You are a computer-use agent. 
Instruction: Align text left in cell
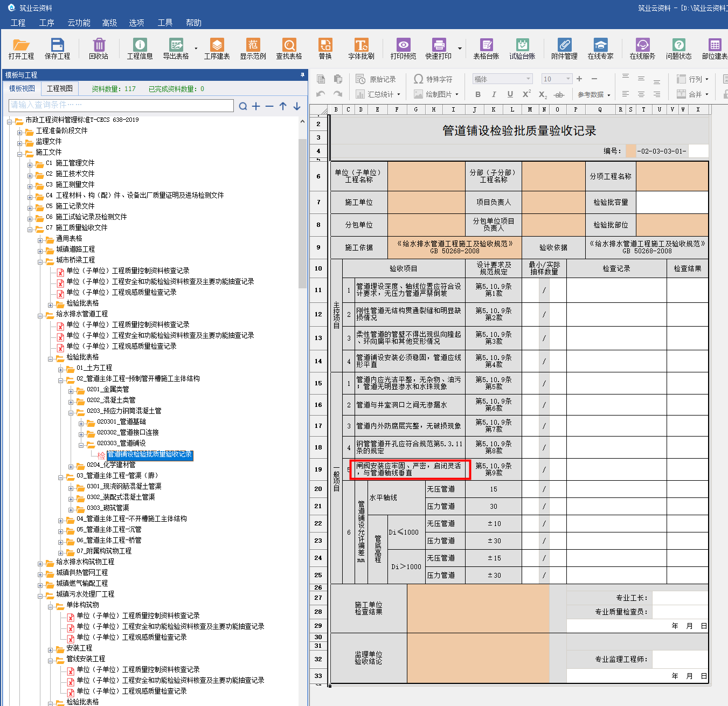click(626, 94)
